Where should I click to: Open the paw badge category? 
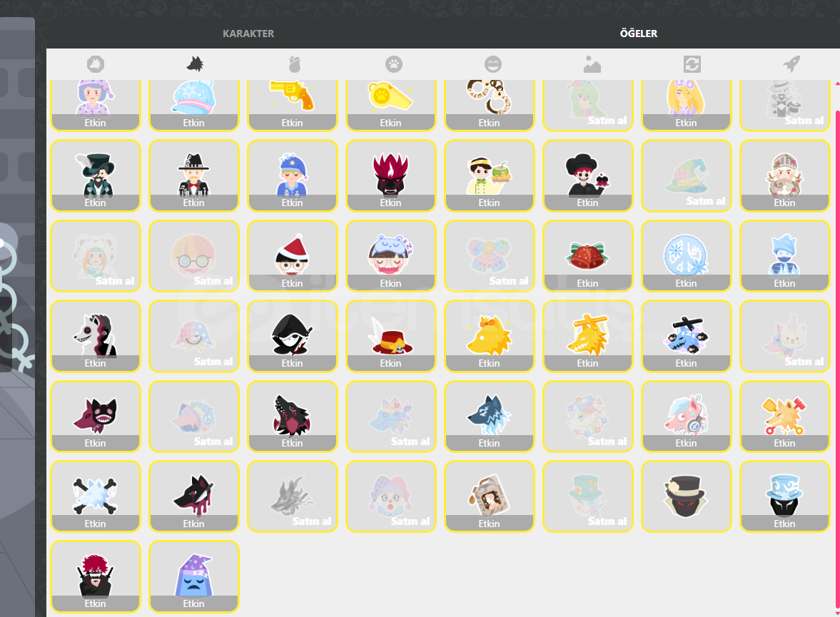[x=394, y=64]
